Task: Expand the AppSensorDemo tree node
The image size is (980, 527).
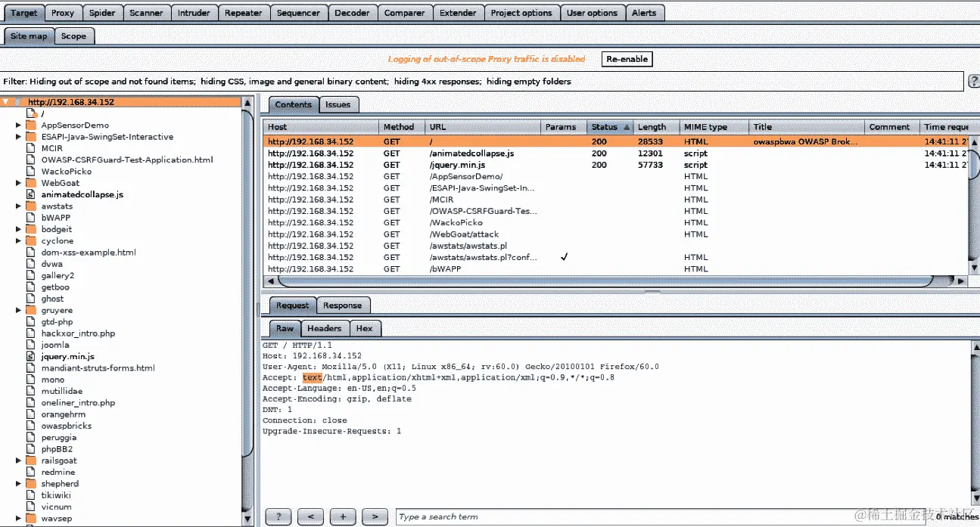Action: pos(18,126)
